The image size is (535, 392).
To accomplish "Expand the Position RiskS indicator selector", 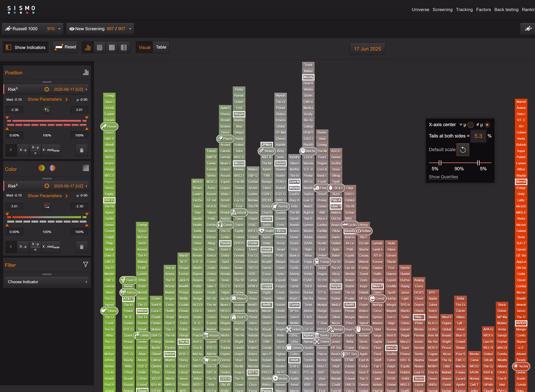I will point(47,89).
